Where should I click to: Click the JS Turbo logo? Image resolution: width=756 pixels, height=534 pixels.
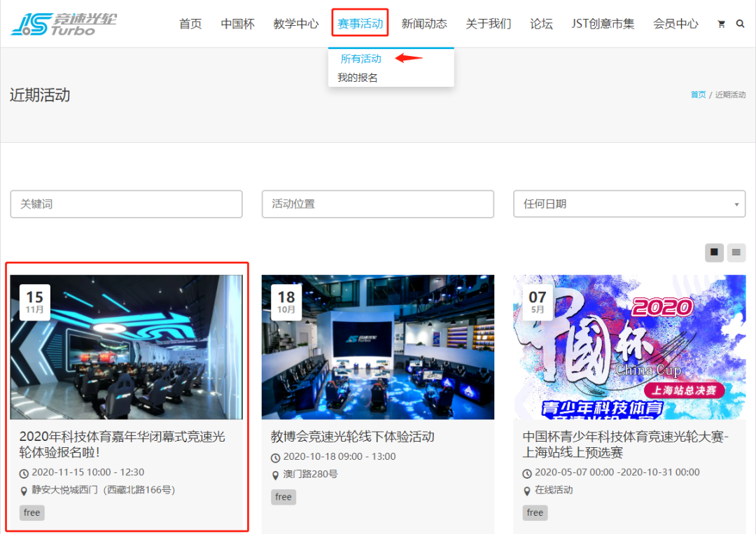coord(64,24)
